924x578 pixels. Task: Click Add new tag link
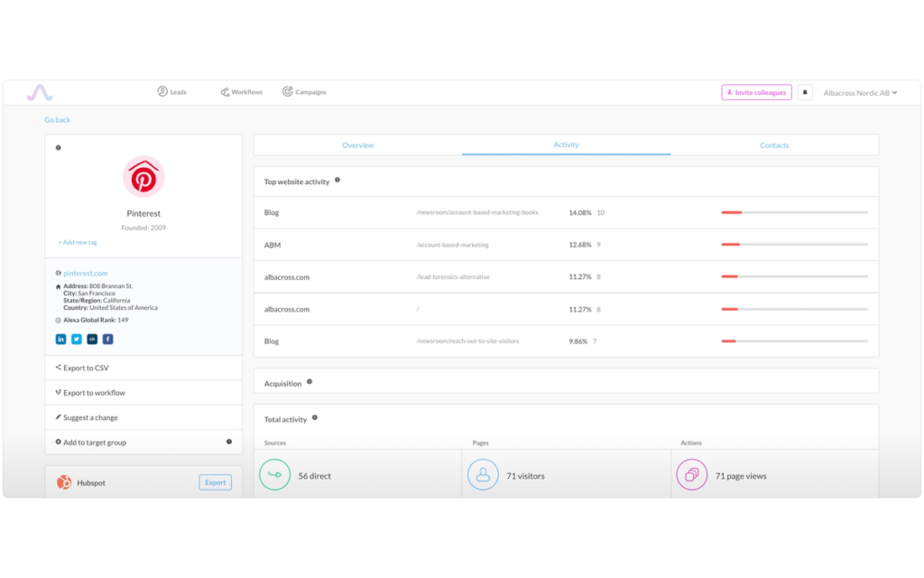(x=78, y=242)
